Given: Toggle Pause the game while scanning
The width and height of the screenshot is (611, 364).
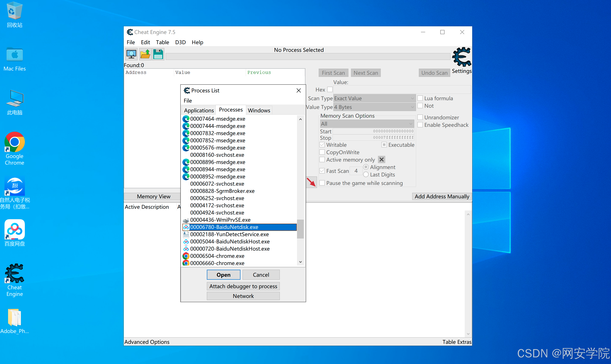Looking at the screenshot, I should [x=322, y=183].
